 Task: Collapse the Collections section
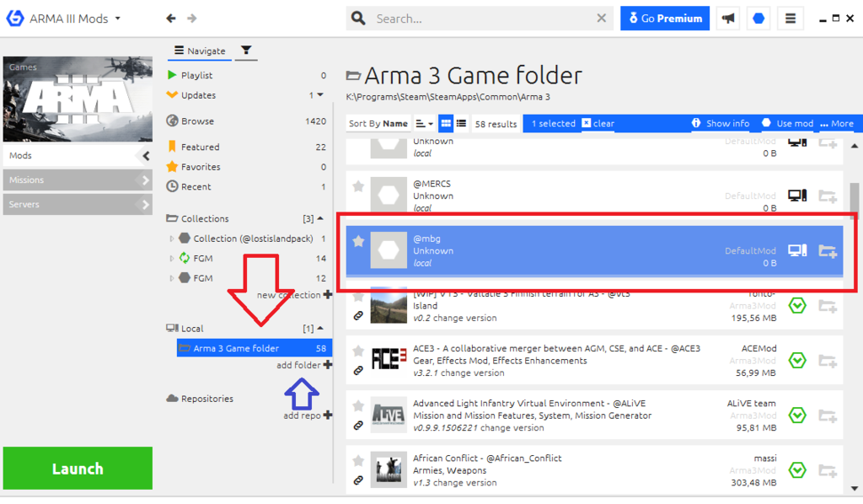click(x=320, y=218)
